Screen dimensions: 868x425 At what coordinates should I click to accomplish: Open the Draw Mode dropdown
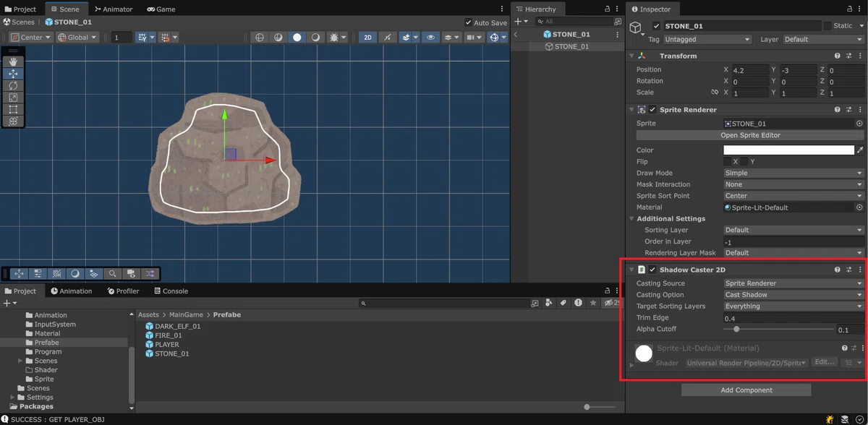point(793,173)
